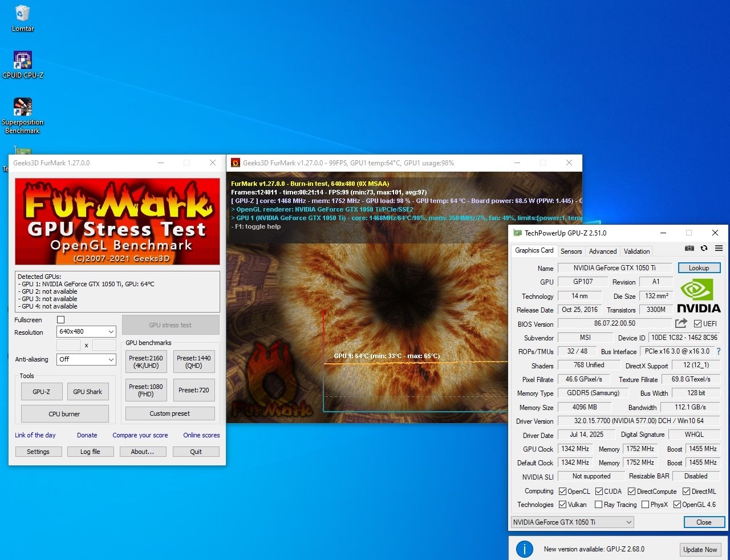The width and height of the screenshot is (730, 560).
Task: Click the GPU-Z title bar icon
Action: pyautogui.click(x=518, y=233)
